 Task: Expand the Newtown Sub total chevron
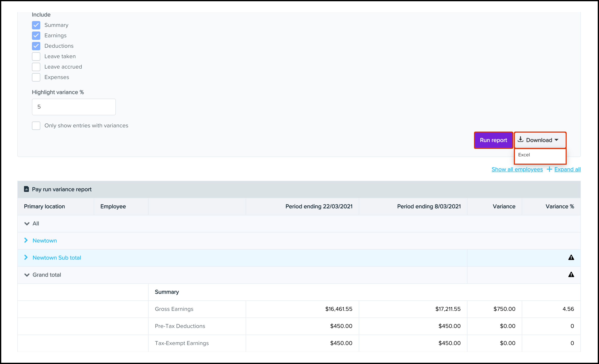(26, 257)
